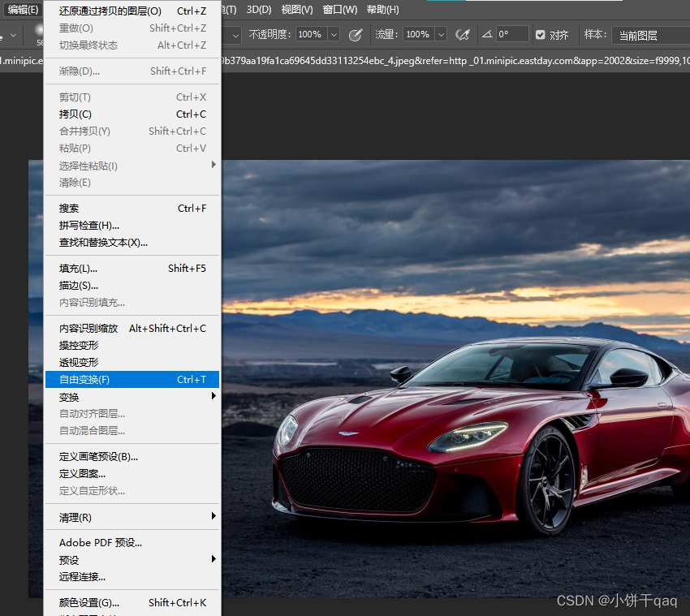Open the 3D(D) menu
Viewport: 690px width, 616px height.
(259, 10)
